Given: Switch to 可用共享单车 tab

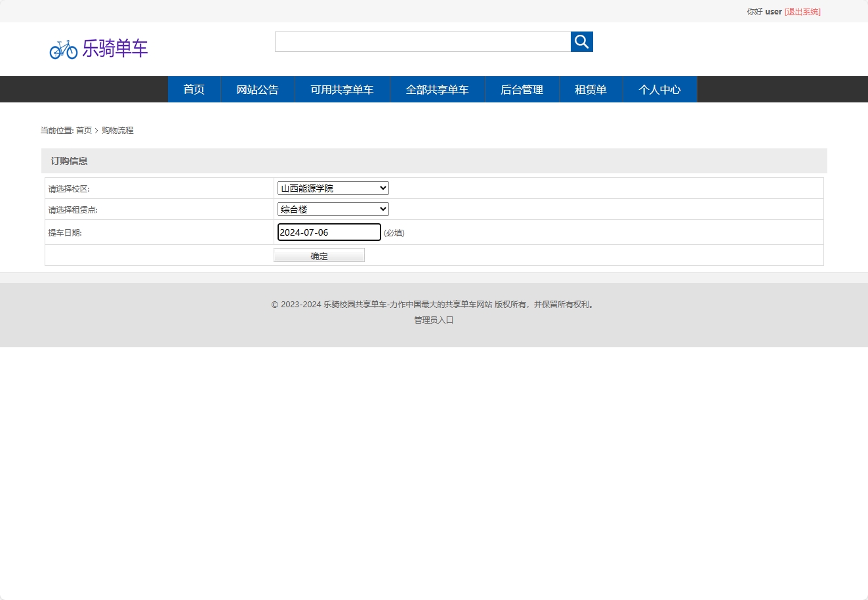Looking at the screenshot, I should click(342, 89).
